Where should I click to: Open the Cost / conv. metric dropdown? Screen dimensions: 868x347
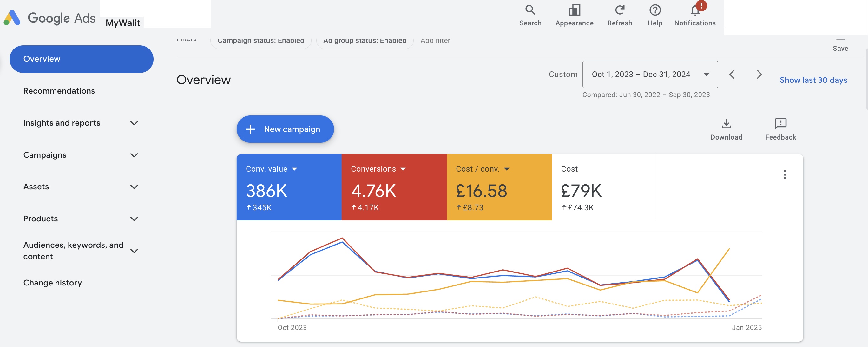coord(506,169)
